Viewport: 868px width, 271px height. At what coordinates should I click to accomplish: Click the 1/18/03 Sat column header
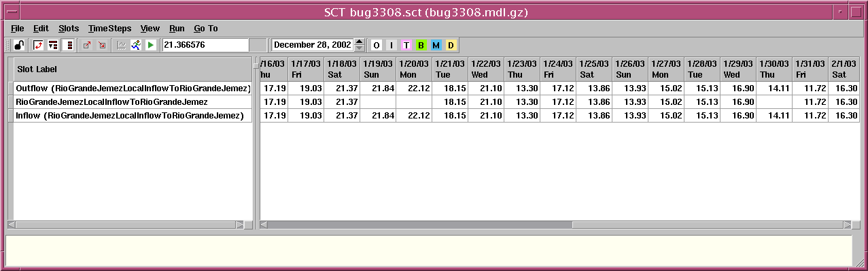[341, 69]
